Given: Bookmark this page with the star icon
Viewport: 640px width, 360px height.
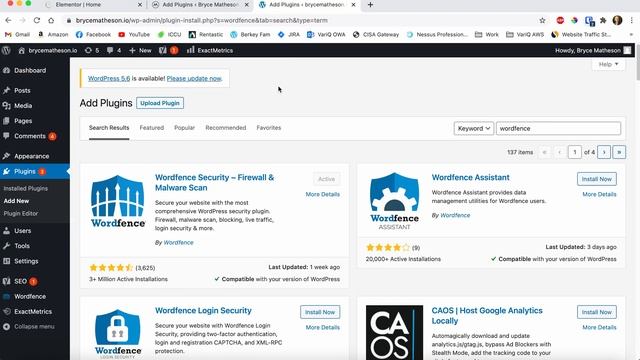Looking at the screenshot, I should coord(542,20).
